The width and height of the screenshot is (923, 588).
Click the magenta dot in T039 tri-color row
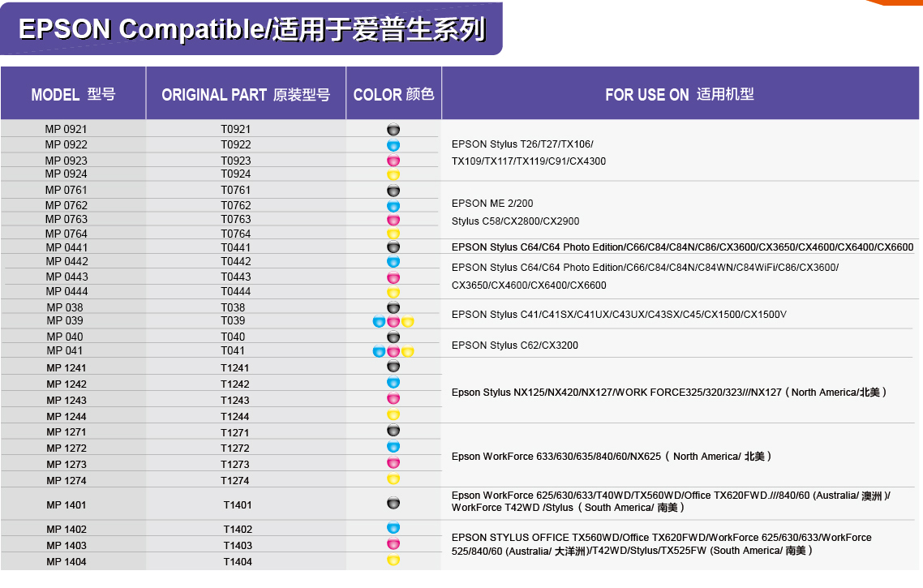pyautogui.click(x=393, y=322)
